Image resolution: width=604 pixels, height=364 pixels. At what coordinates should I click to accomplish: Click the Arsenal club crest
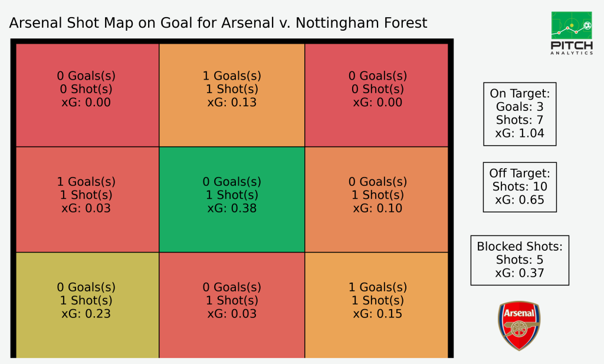(519, 326)
